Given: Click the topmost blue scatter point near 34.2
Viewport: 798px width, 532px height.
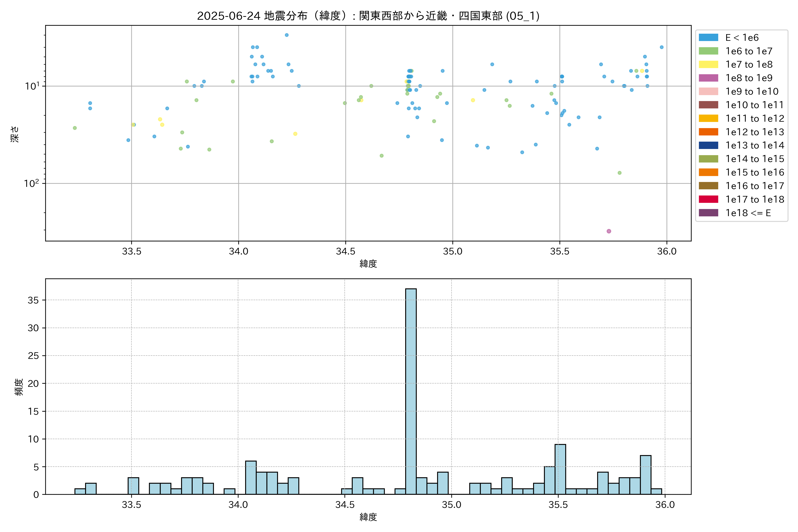Looking at the screenshot, I should (x=287, y=35).
